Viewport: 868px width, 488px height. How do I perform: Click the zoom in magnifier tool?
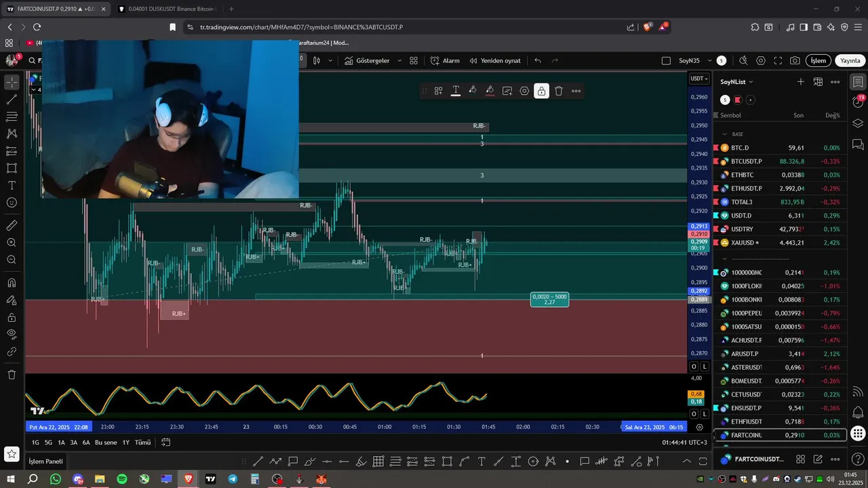coord(12,243)
